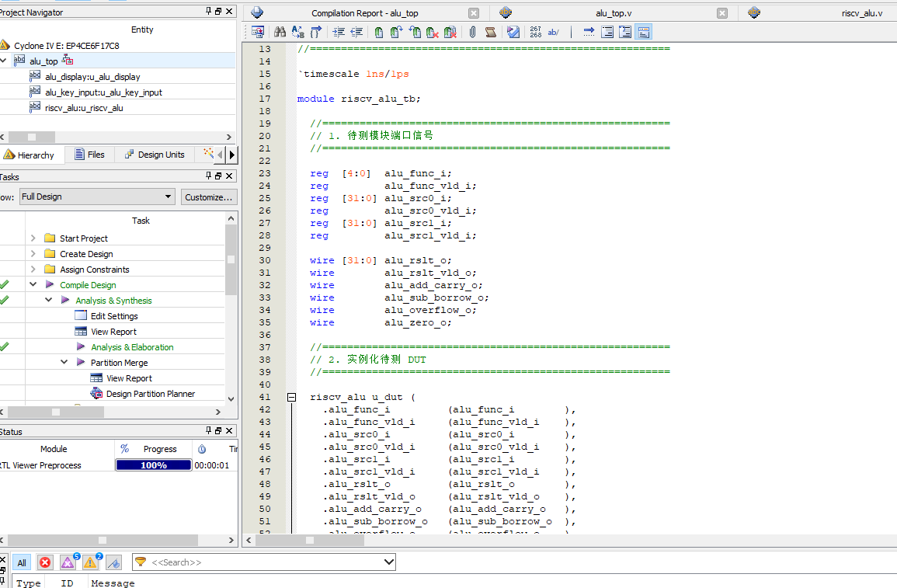Toggle critical warnings filter with badge 5
Viewport: 897px width, 588px height.
pos(68,562)
